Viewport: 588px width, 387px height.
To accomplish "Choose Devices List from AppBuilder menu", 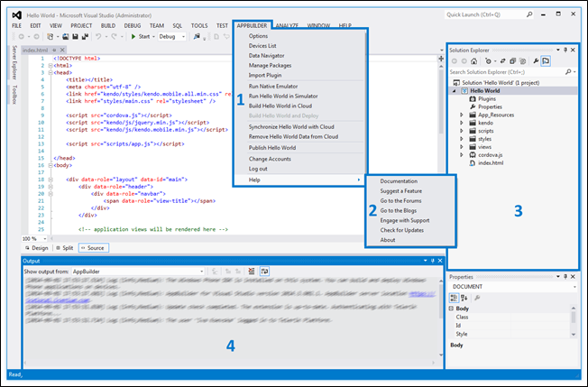I will click(262, 46).
